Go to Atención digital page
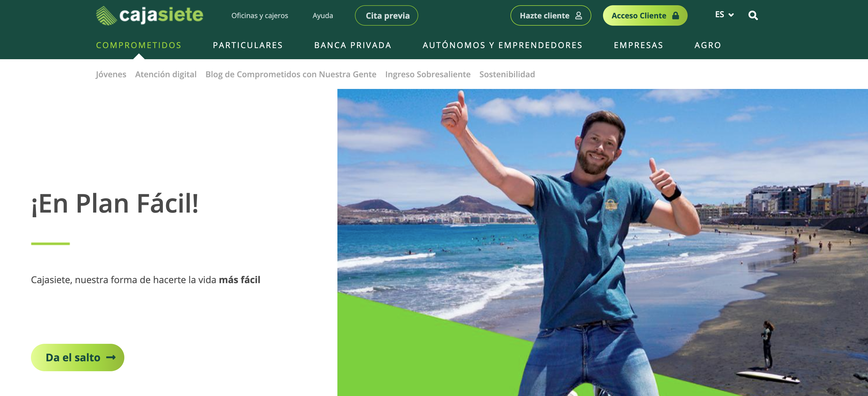This screenshot has height=396, width=868. click(x=166, y=74)
